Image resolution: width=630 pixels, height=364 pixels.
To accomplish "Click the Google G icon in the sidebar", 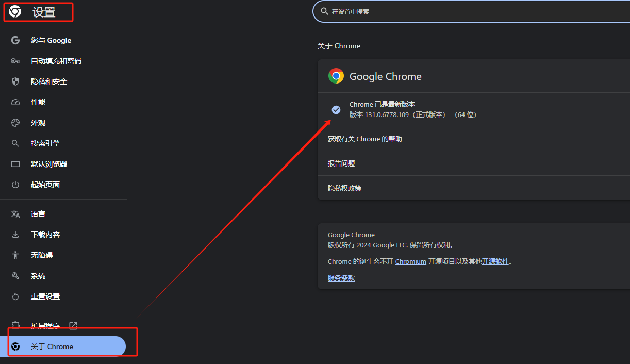I will [15, 40].
